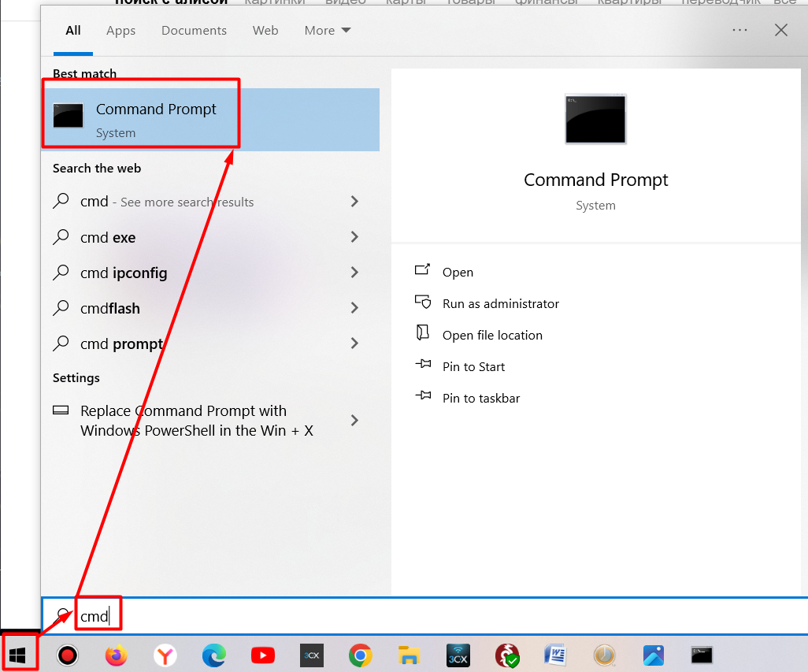
Task: Switch to the Documents tab
Action: coord(194,31)
